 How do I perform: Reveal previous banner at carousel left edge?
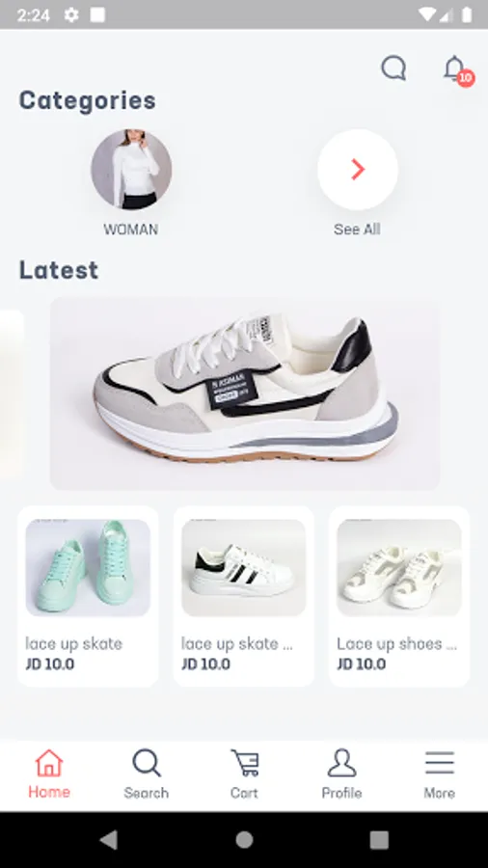click(x=11, y=393)
